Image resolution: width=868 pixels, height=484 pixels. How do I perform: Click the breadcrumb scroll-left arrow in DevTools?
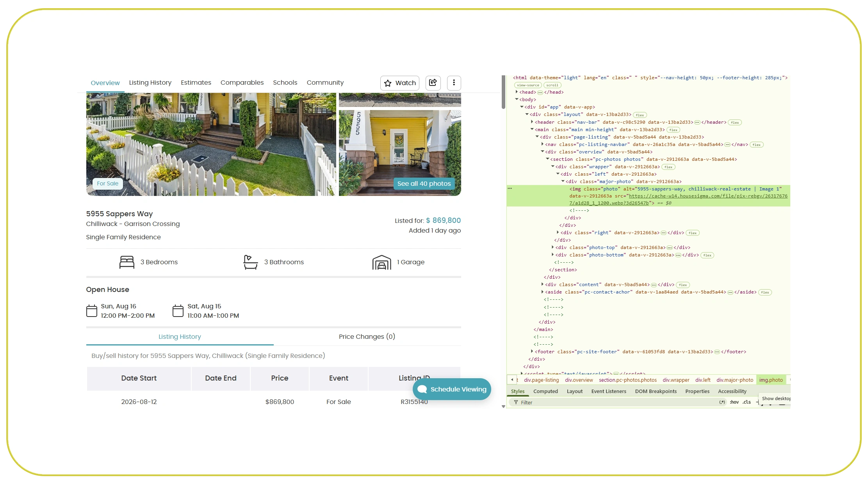512,380
